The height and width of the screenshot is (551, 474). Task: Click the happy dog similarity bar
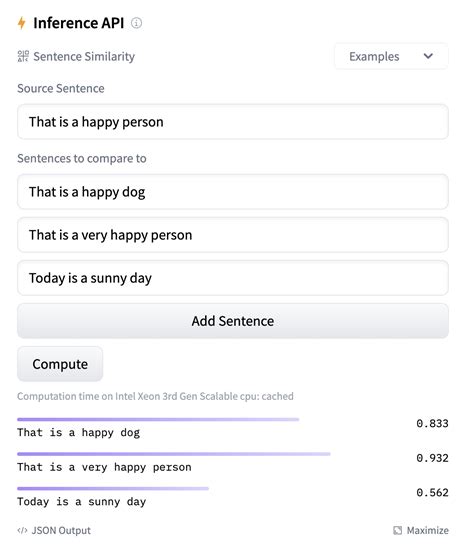tap(158, 419)
